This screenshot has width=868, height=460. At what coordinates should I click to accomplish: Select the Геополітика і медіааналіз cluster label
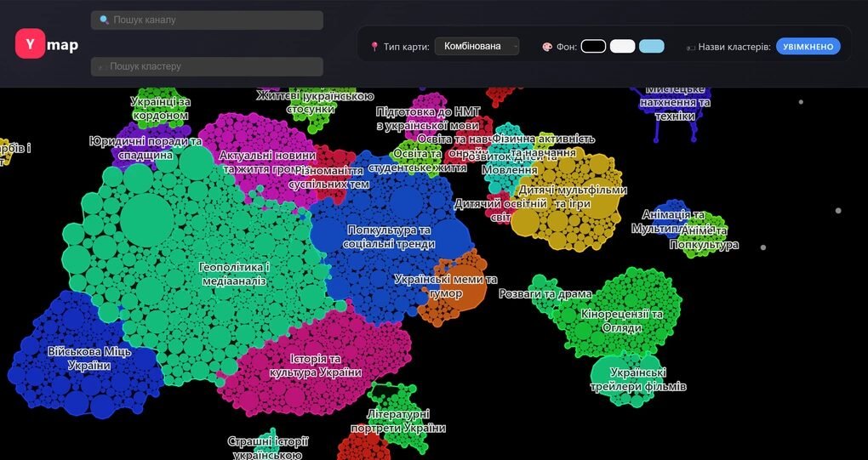point(233,273)
